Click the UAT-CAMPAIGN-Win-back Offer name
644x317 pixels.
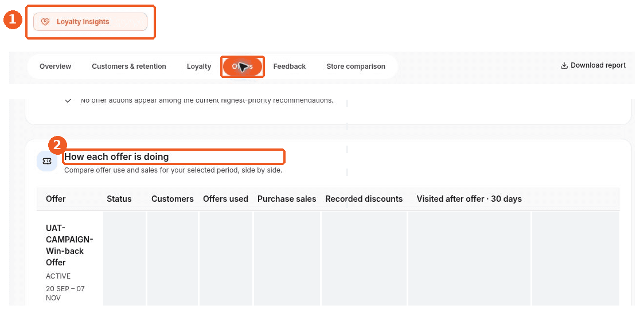coord(69,245)
